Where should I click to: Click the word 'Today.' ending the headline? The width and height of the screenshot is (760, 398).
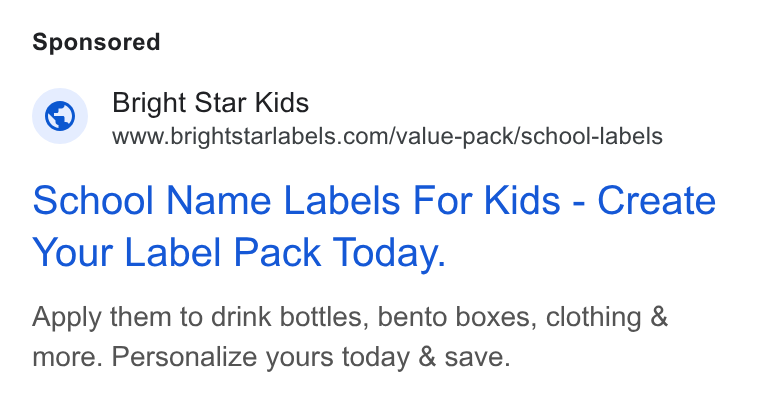point(389,253)
